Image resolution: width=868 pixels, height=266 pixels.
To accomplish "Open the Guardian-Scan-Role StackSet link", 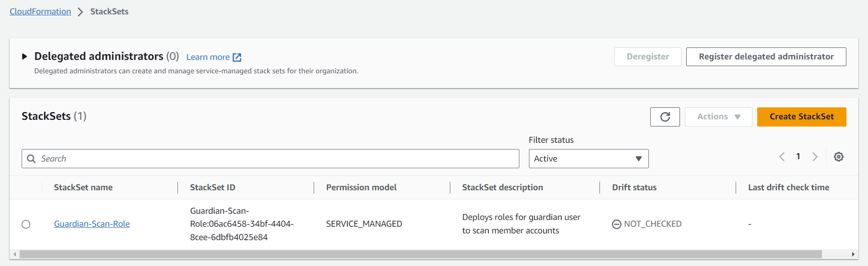I will pyautogui.click(x=92, y=224).
